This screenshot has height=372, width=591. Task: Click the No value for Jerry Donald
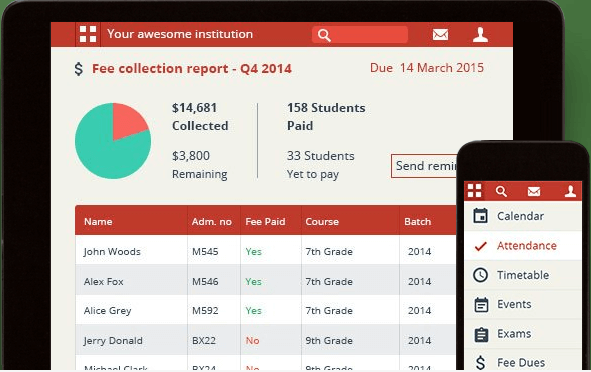(x=252, y=340)
